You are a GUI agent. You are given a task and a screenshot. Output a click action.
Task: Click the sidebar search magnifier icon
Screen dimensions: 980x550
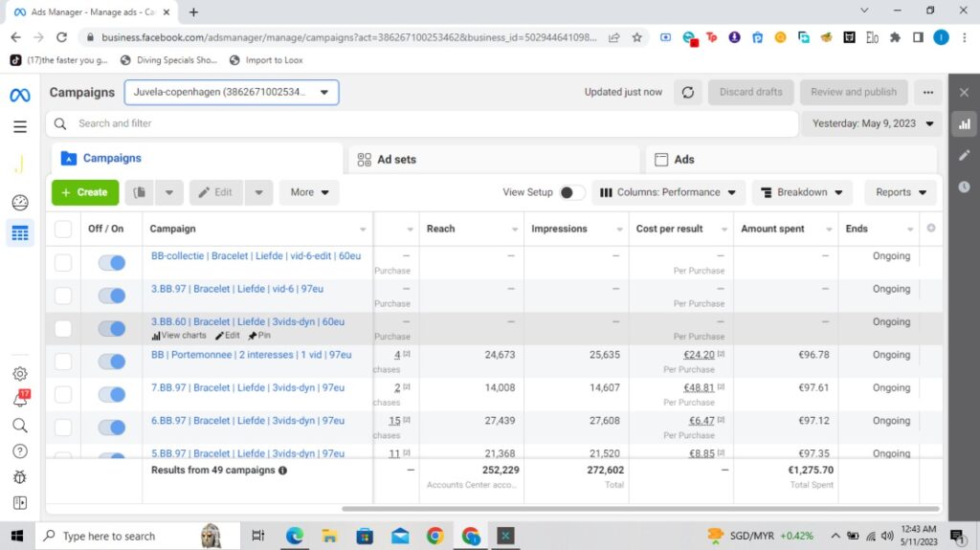(20, 426)
